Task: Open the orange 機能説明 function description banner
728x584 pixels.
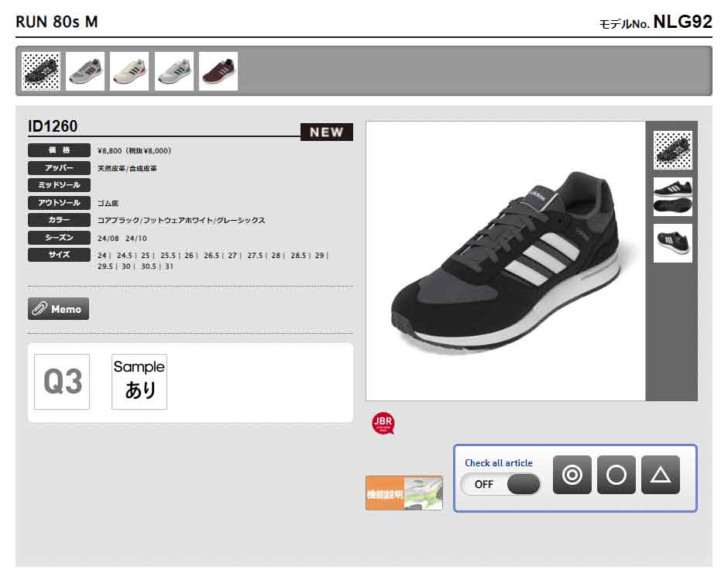Action: 404,493
